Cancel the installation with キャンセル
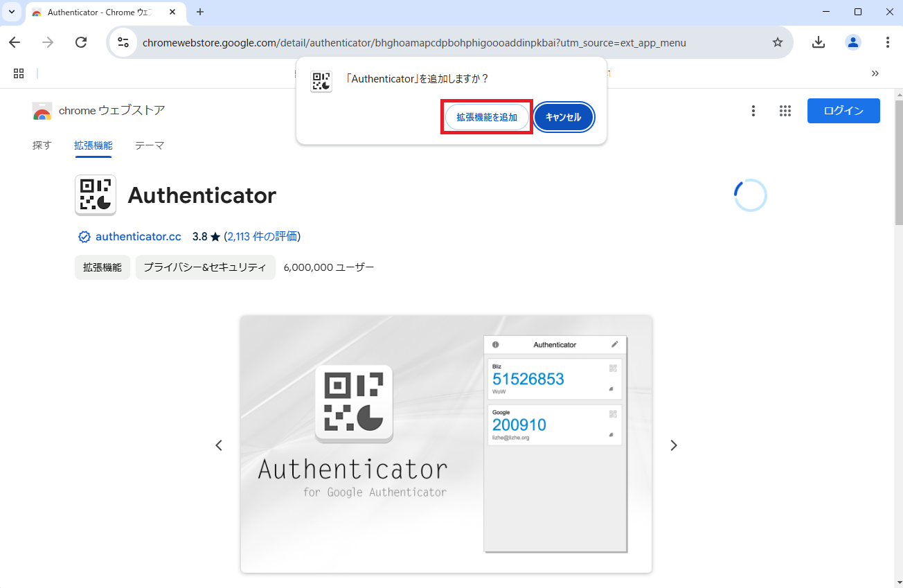 click(564, 117)
